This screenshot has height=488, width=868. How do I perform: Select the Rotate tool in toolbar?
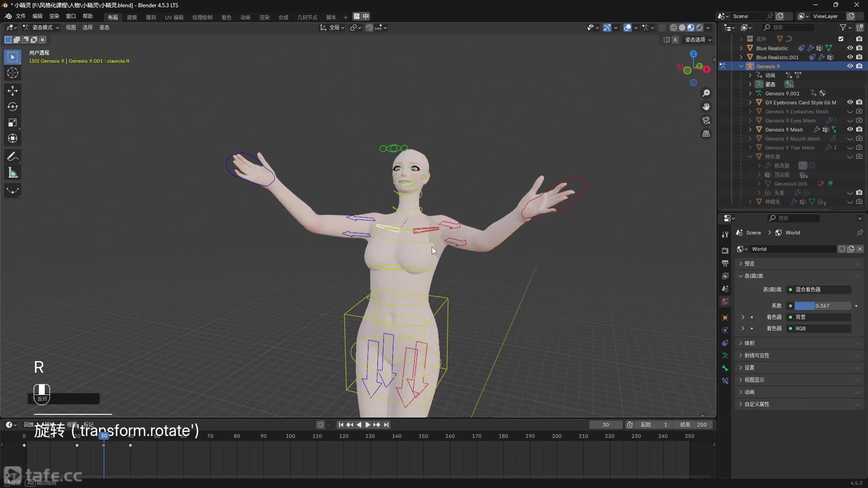click(13, 107)
